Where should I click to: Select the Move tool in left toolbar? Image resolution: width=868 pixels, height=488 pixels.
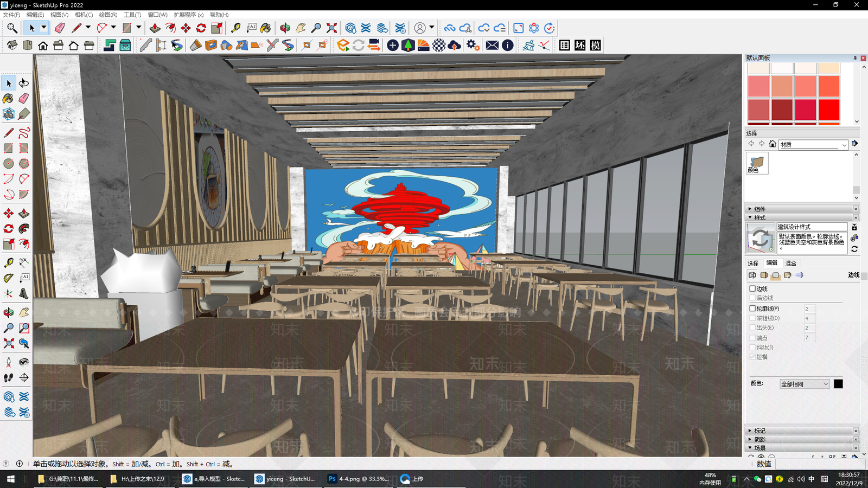click(8, 213)
